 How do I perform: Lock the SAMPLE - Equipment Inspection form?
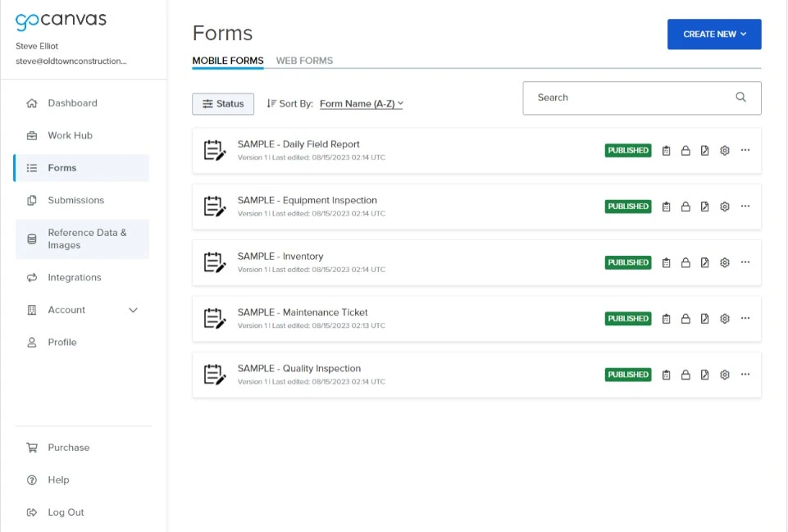point(686,206)
